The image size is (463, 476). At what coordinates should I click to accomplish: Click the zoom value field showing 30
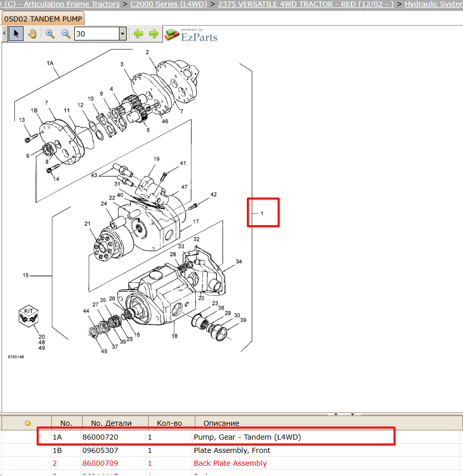tap(96, 34)
